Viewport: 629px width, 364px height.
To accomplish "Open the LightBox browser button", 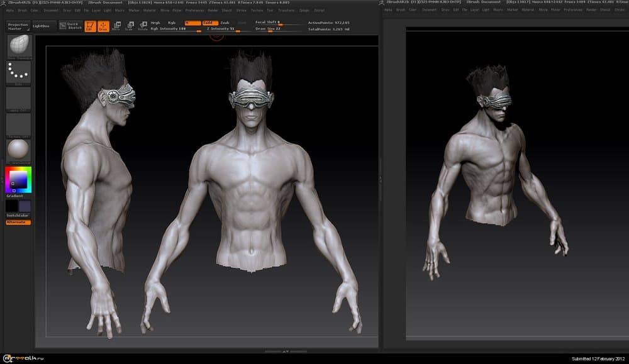I will tap(45, 26).
